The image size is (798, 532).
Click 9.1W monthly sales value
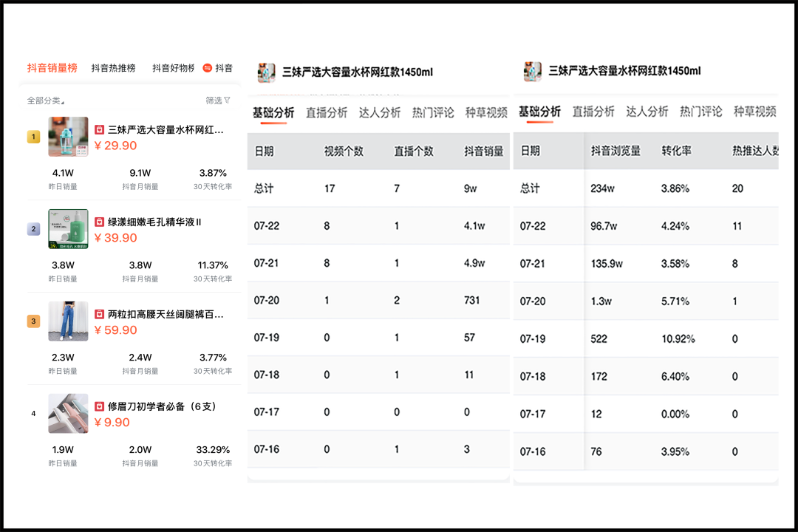tap(140, 173)
